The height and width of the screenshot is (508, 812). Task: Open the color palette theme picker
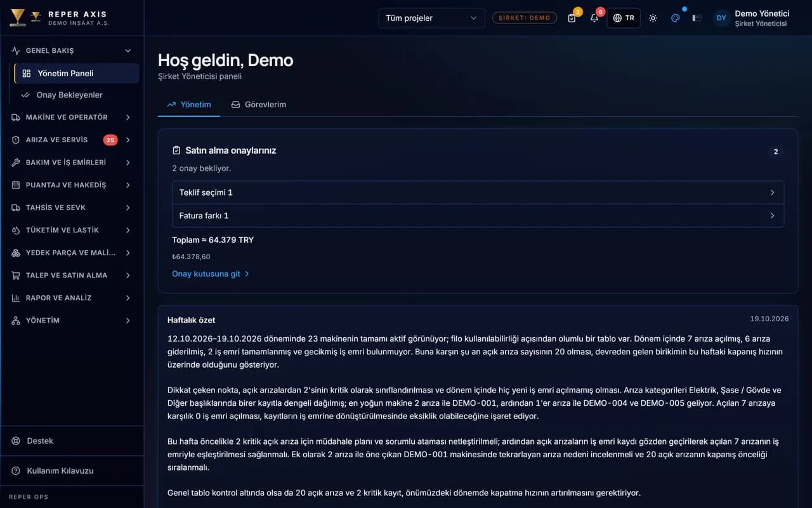[x=676, y=18]
